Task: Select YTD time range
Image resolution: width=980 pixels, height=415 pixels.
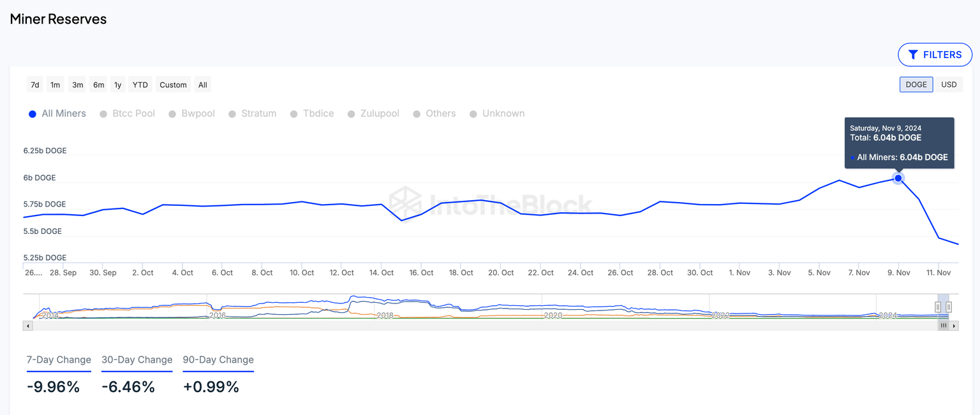Action: 140,85
